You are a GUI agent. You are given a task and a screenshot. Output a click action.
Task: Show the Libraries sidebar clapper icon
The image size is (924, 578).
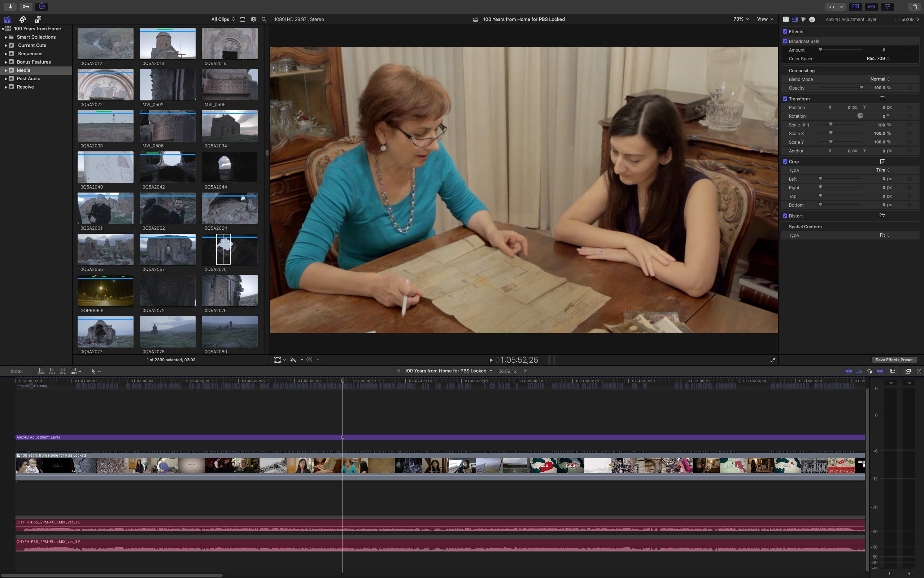[7, 19]
